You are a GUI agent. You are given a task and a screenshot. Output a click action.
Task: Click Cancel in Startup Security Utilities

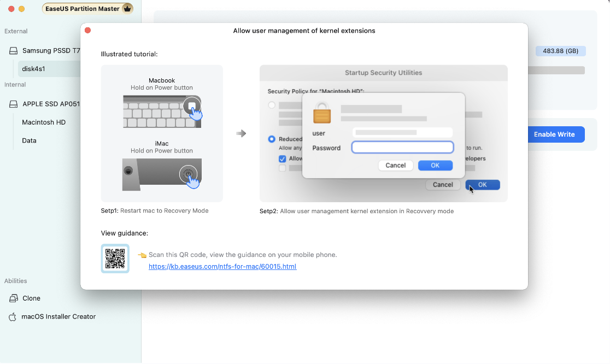pyautogui.click(x=443, y=185)
